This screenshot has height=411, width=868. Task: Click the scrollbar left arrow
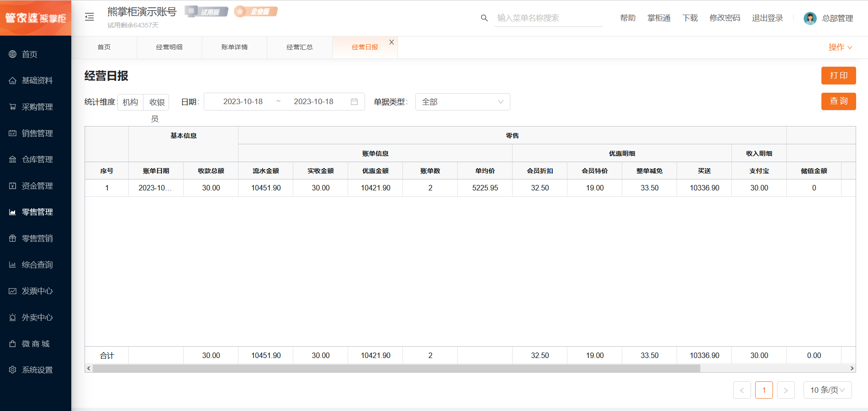89,368
